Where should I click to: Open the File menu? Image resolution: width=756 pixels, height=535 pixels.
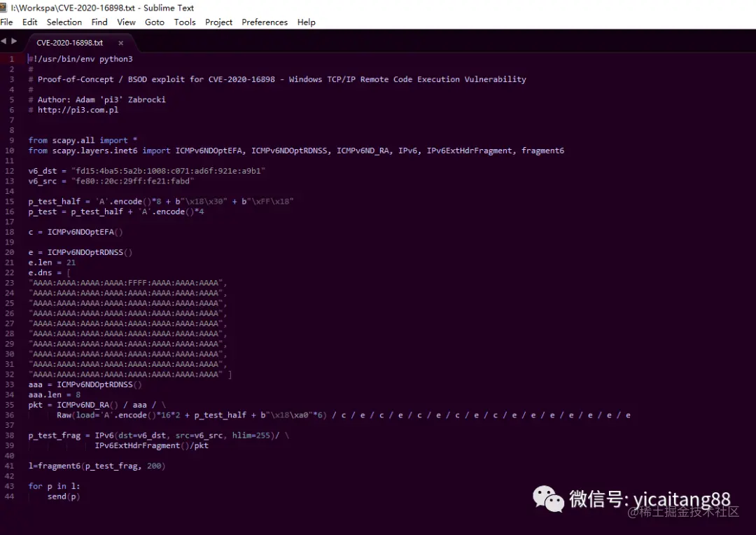(6, 22)
